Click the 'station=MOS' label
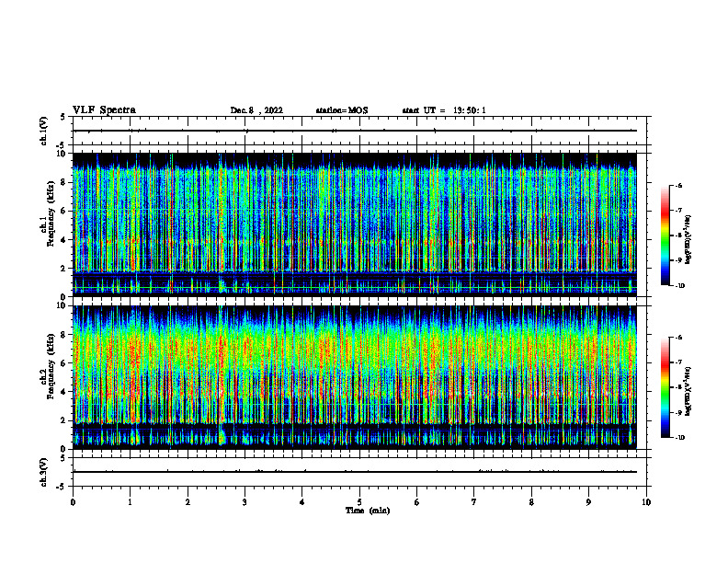The image size is (728, 563). pos(342,110)
